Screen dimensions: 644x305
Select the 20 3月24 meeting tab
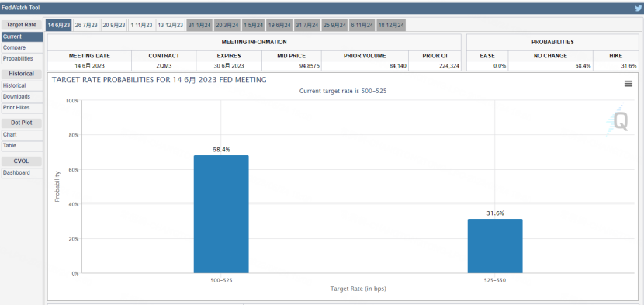click(x=227, y=25)
